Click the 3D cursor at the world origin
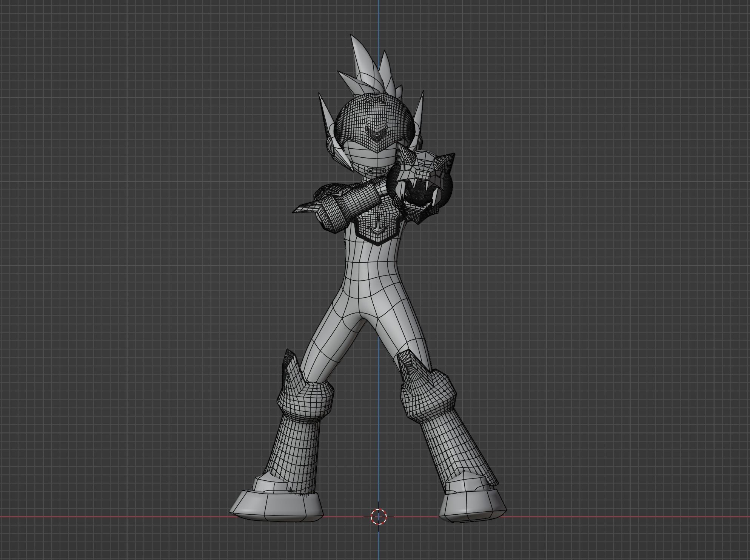Viewport: 750px width, 560px height. [x=379, y=517]
